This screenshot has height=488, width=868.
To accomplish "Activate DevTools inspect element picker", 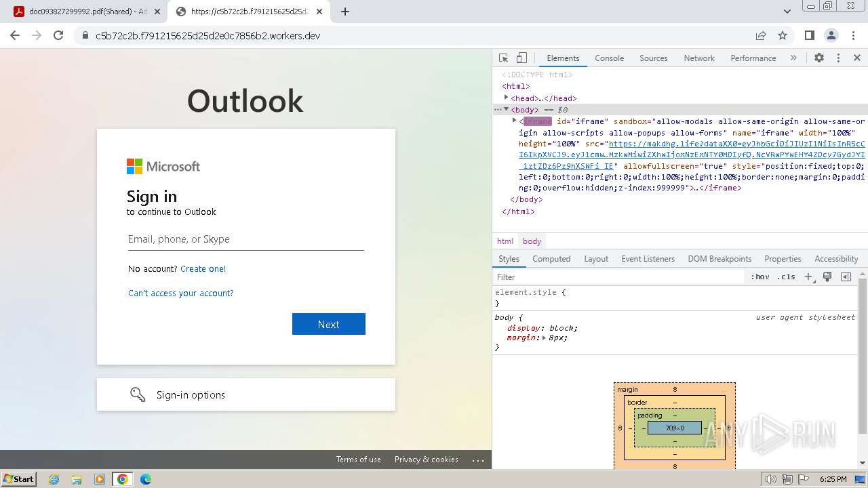I will [503, 58].
